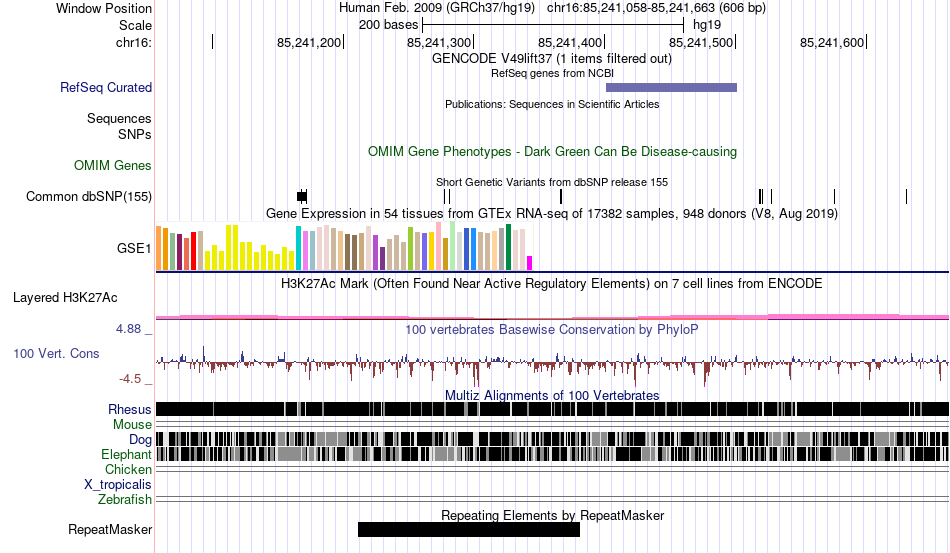Image resolution: width=950 pixels, height=553 pixels.
Task: Click the Sequences track label
Action: (x=119, y=118)
